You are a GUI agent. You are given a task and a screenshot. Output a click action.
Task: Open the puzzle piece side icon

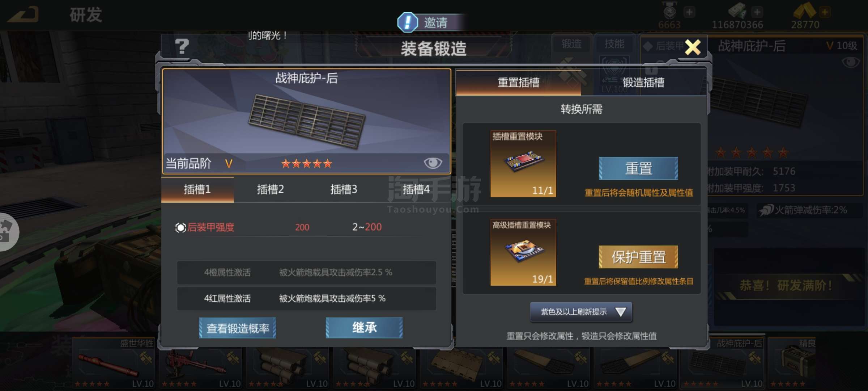pyautogui.click(x=7, y=232)
